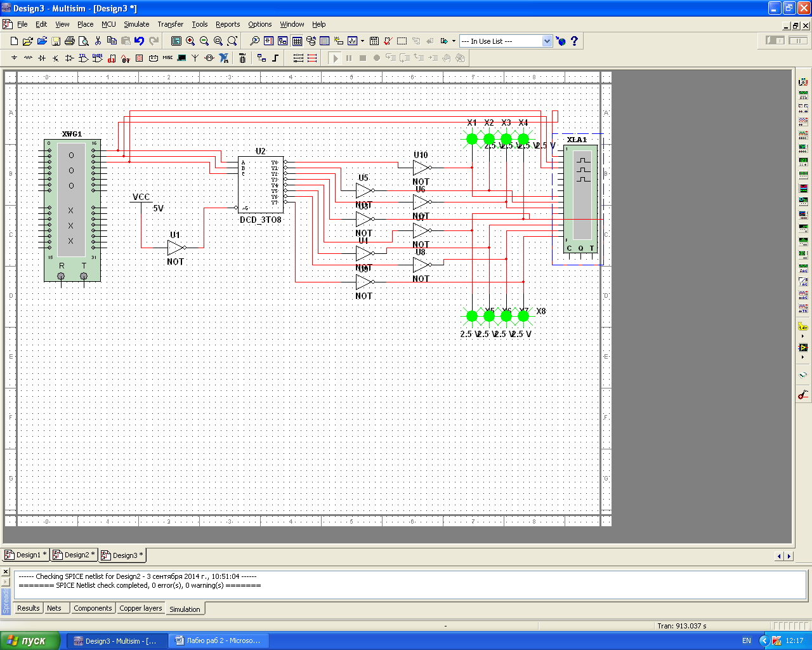Select the Oscilloscope instrument
Screen dimensions: 812x650
[x=803, y=122]
